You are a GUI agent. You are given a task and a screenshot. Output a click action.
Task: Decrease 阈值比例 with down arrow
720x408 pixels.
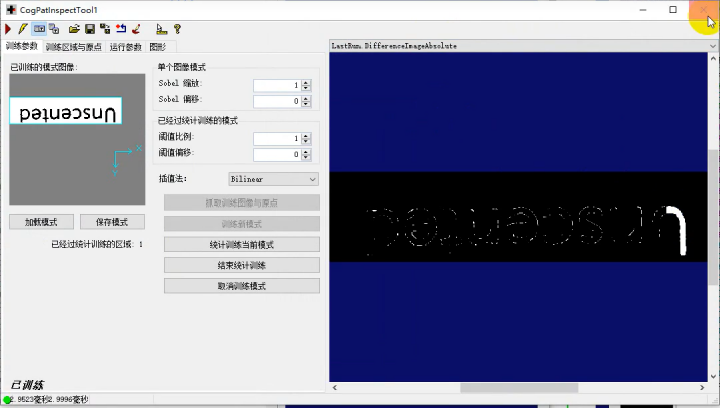coord(306,141)
